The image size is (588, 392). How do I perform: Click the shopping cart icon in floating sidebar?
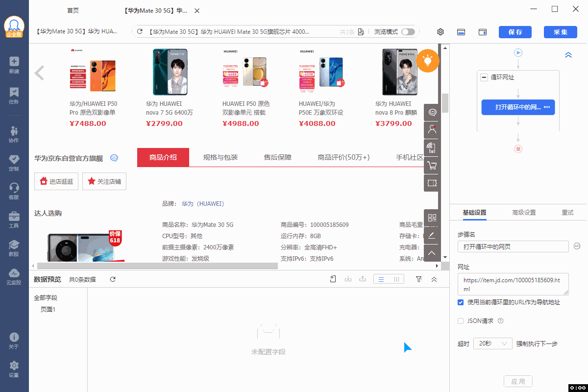432,165
